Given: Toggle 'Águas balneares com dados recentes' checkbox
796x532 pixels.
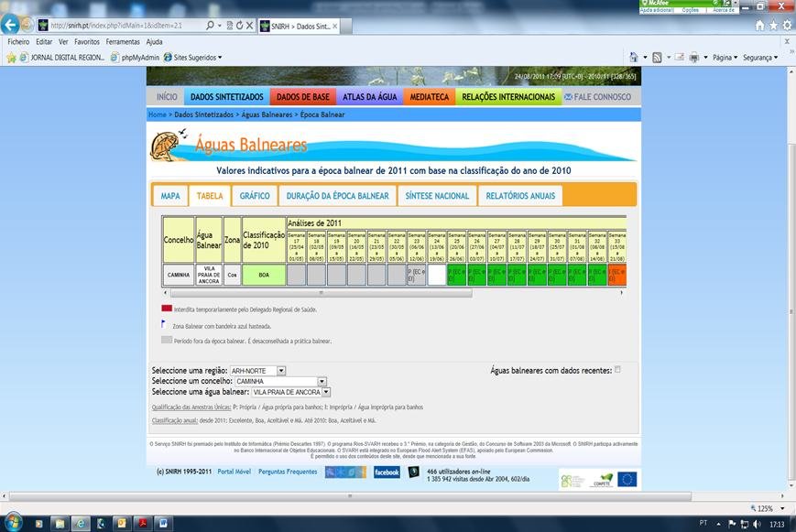Looking at the screenshot, I should [x=617, y=370].
